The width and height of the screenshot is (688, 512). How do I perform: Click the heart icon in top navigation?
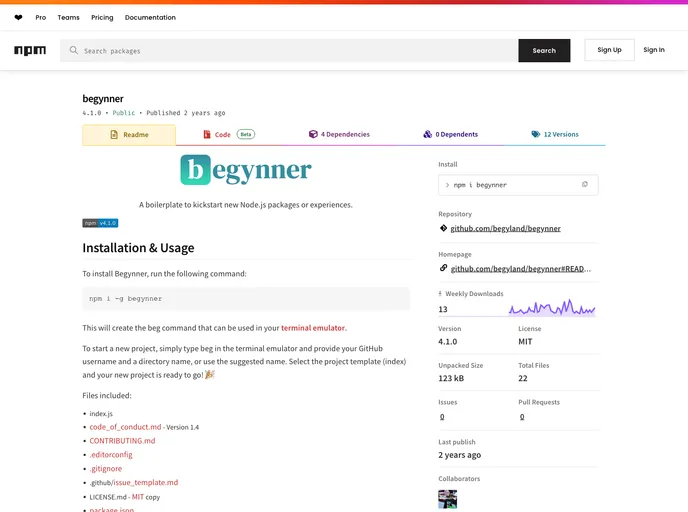coord(18,18)
